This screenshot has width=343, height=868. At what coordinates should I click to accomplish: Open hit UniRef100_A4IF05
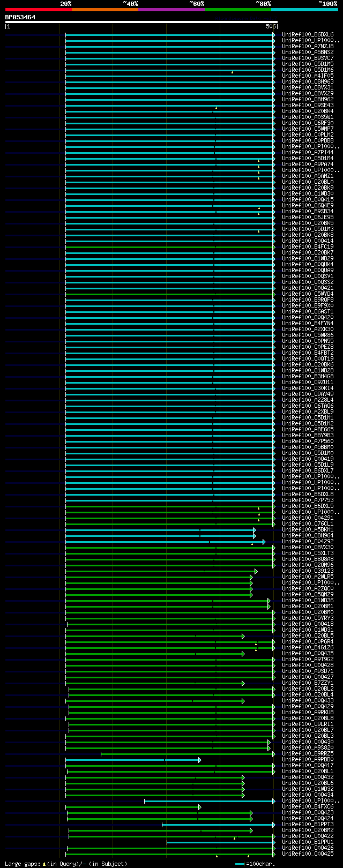[308, 76]
